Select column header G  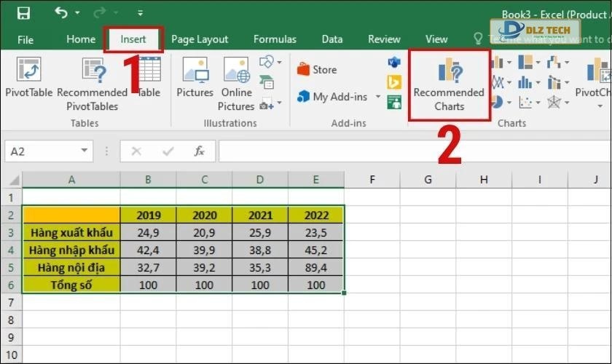click(428, 180)
